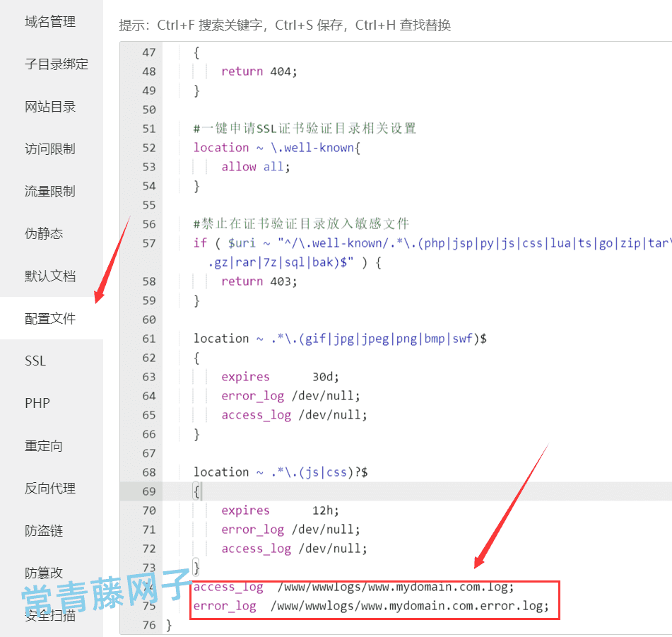Click line number 47 in the gutter
The image size is (672, 637).
click(x=148, y=52)
